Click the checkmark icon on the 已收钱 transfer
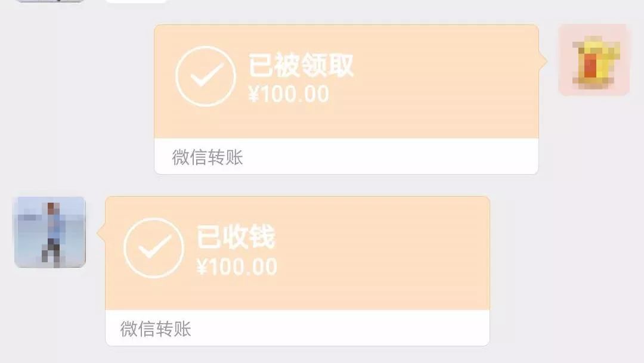Screen dimensions: 644x363 click(x=156, y=246)
